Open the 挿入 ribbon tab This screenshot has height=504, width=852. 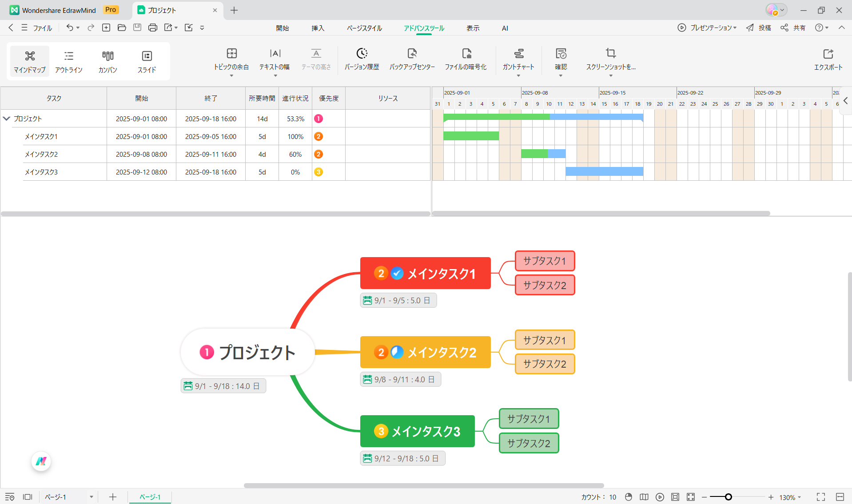click(x=318, y=28)
